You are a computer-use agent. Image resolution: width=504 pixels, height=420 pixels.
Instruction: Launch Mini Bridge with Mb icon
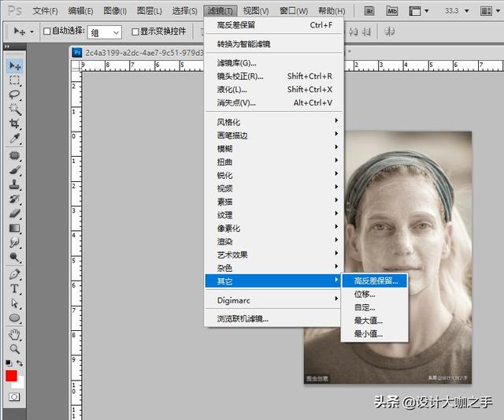click(392, 11)
